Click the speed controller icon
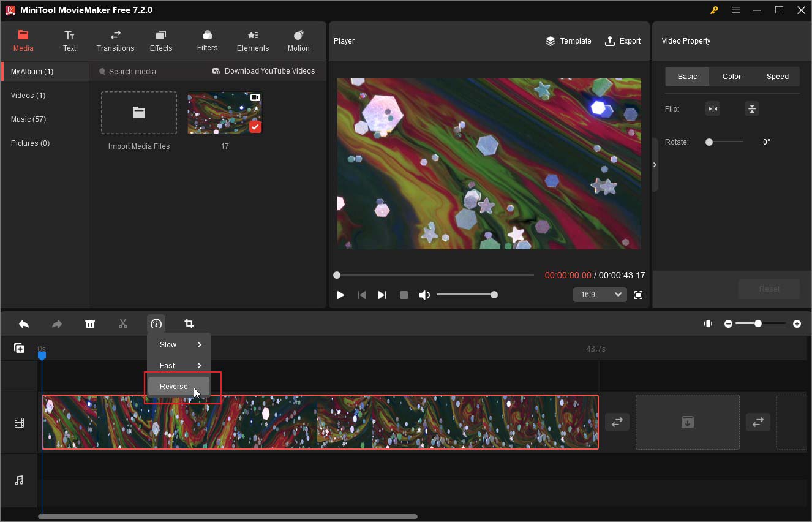 point(156,323)
